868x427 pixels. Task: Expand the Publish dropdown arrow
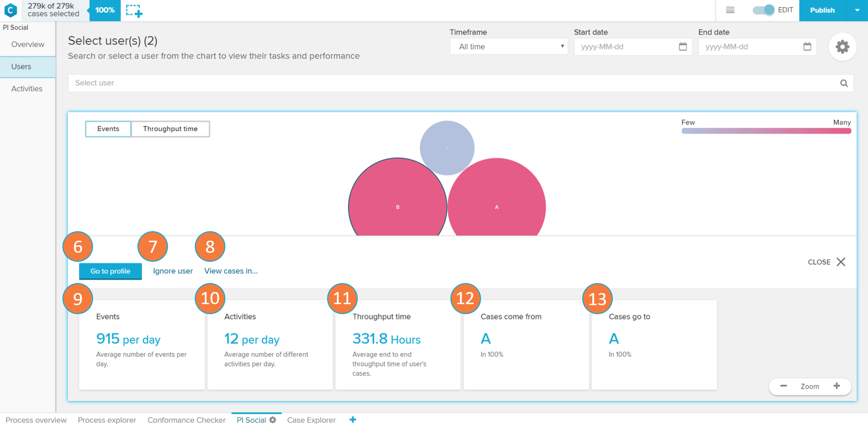[x=857, y=10]
